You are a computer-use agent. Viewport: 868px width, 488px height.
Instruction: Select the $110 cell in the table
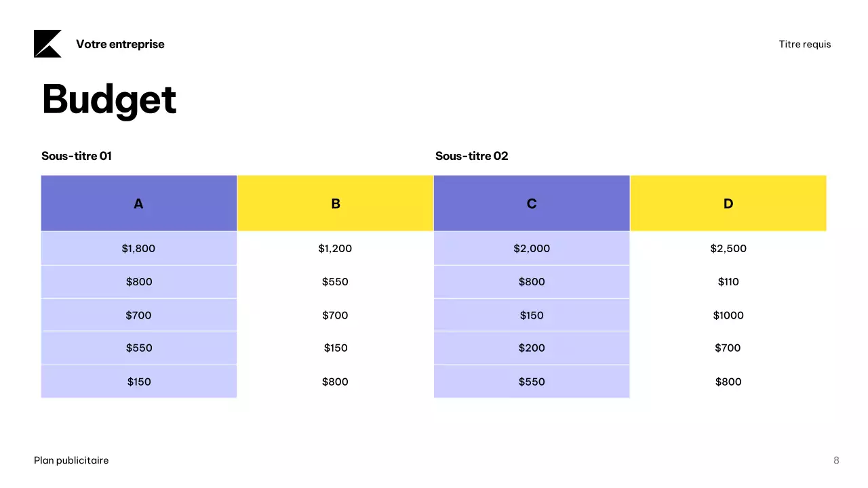tap(728, 282)
